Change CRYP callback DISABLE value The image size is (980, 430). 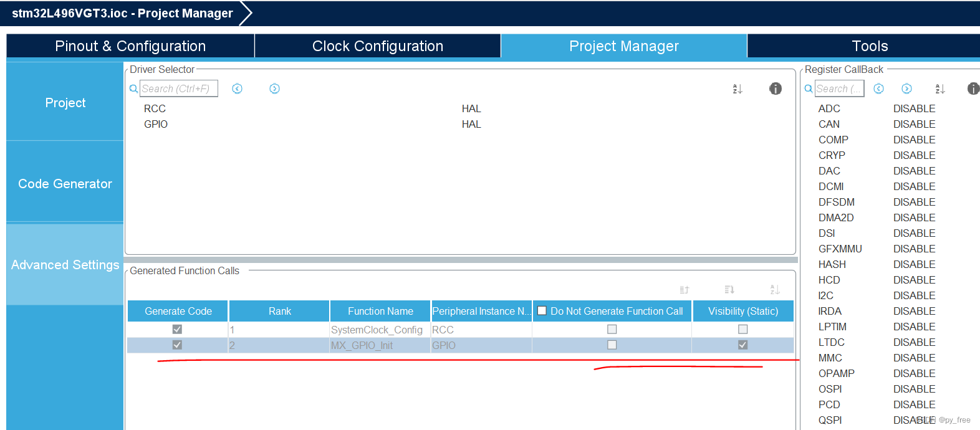(914, 155)
